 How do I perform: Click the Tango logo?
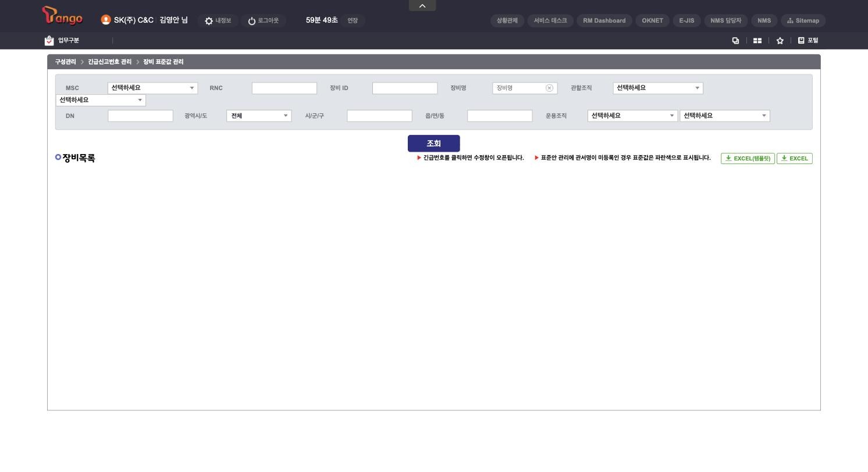[63, 16]
